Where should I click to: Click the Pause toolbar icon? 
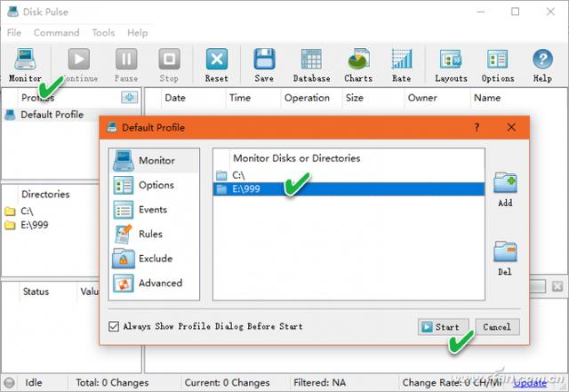click(126, 59)
